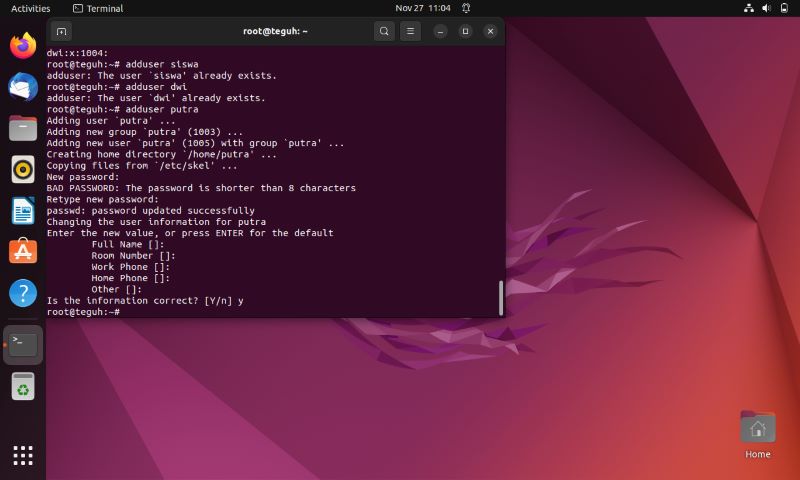Click the network status icon

pos(748,8)
